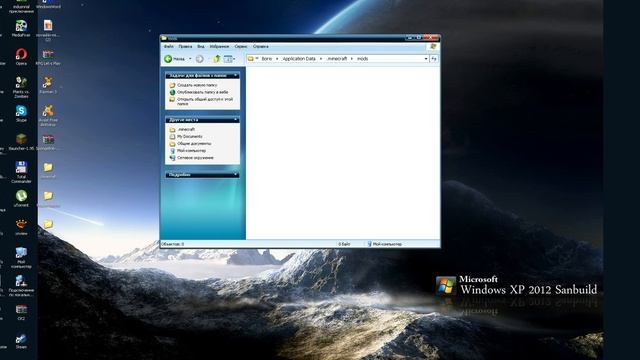The height and width of the screenshot is (360, 640).
Task: Open My Documents in side panel
Action: pos(190,136)
